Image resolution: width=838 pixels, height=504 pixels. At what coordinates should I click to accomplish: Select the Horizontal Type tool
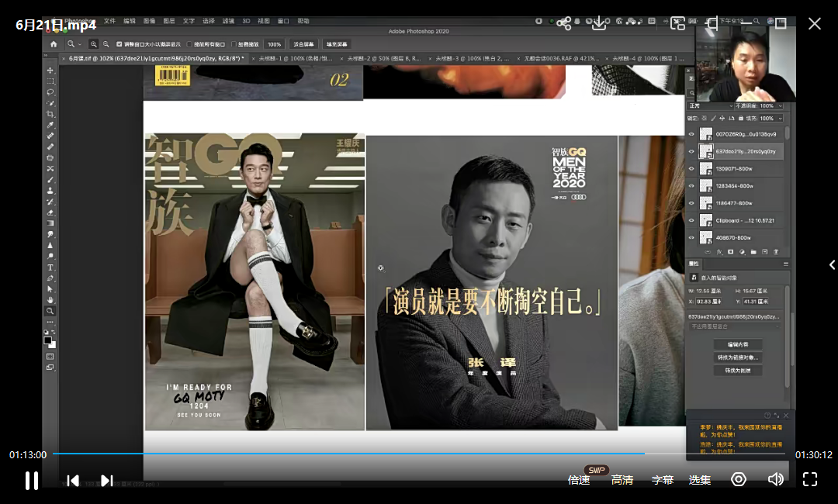pos(50,268)
